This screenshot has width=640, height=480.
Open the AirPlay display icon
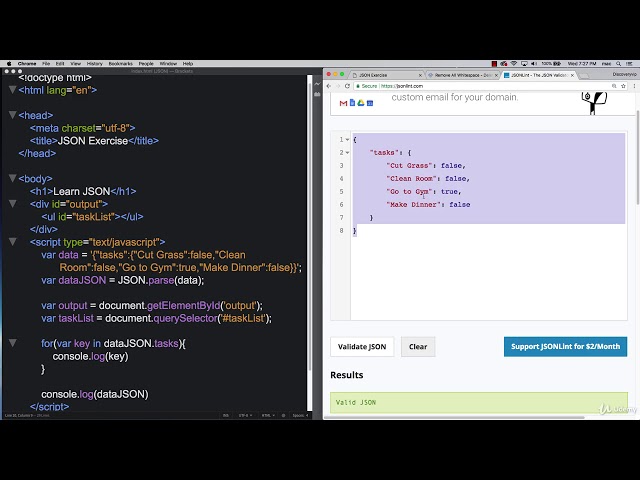tap(524, 64)
